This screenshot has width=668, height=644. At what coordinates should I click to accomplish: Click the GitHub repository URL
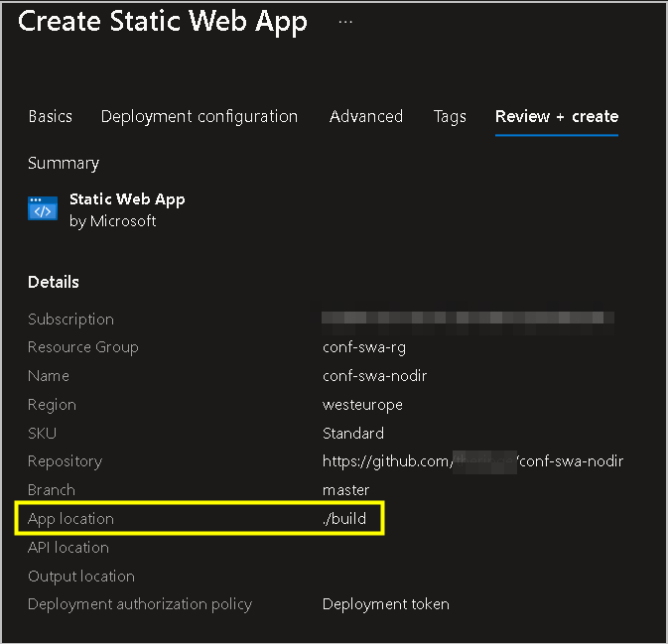(472, 461)
